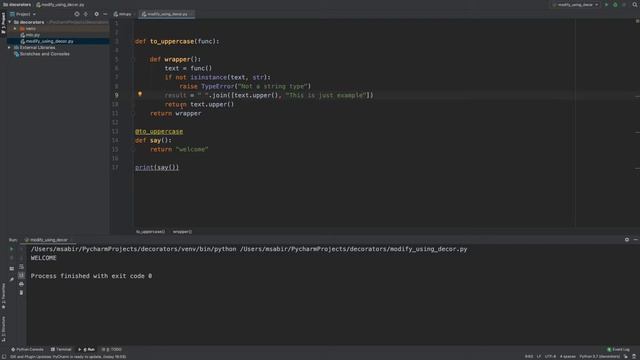Click the locate/scroll-from-source target icon in Project panel
This screenshot has height=360, width=640.
pos(77,14)
